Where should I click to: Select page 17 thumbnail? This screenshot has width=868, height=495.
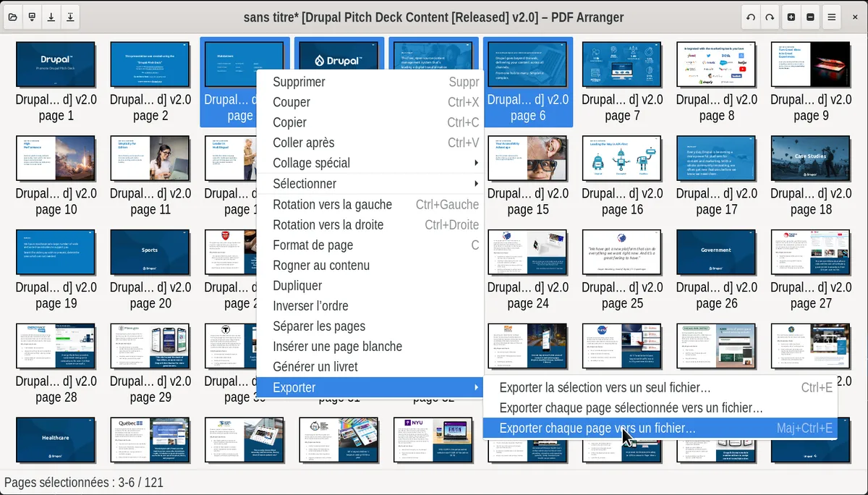[717, 158]
